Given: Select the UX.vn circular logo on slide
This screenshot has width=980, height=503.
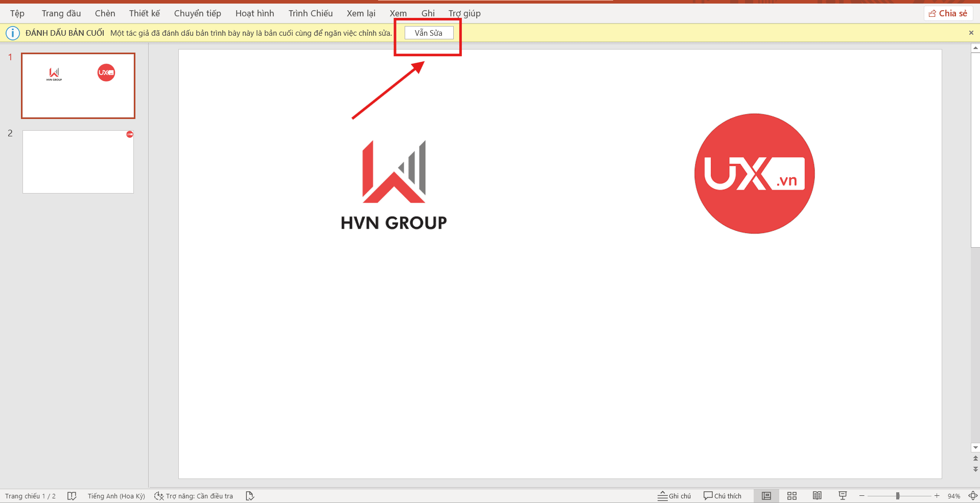Looking at the screenshot, I should coord(754,174).
